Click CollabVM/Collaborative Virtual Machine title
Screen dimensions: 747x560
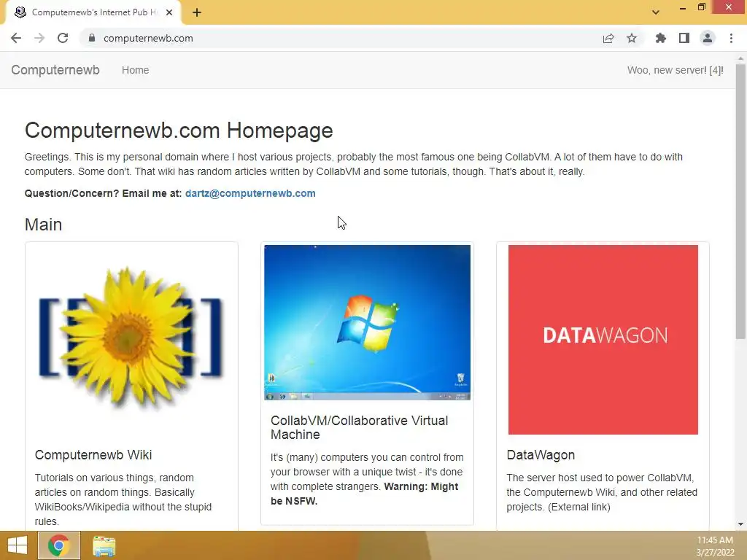point(359,427)
